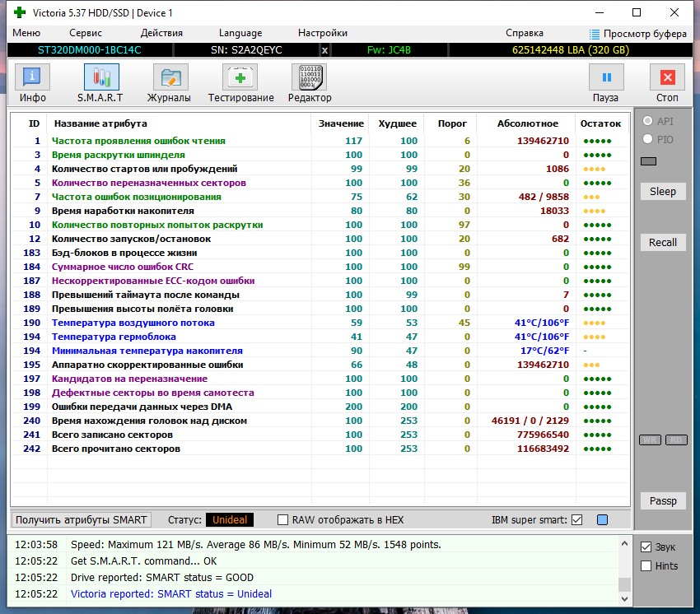
Task: Click the log scrollbar up arrow
Action: coord(624,543)
